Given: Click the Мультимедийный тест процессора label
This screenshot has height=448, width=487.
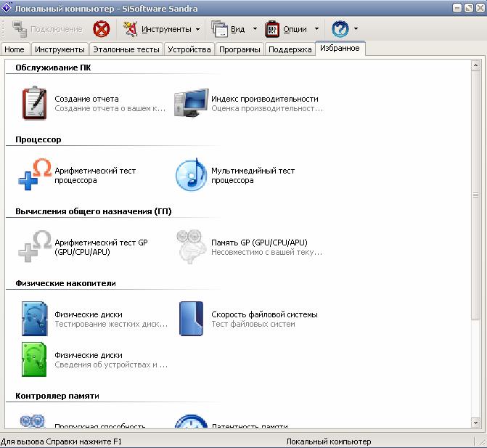Looking at the screenshot, I should 253,175.
